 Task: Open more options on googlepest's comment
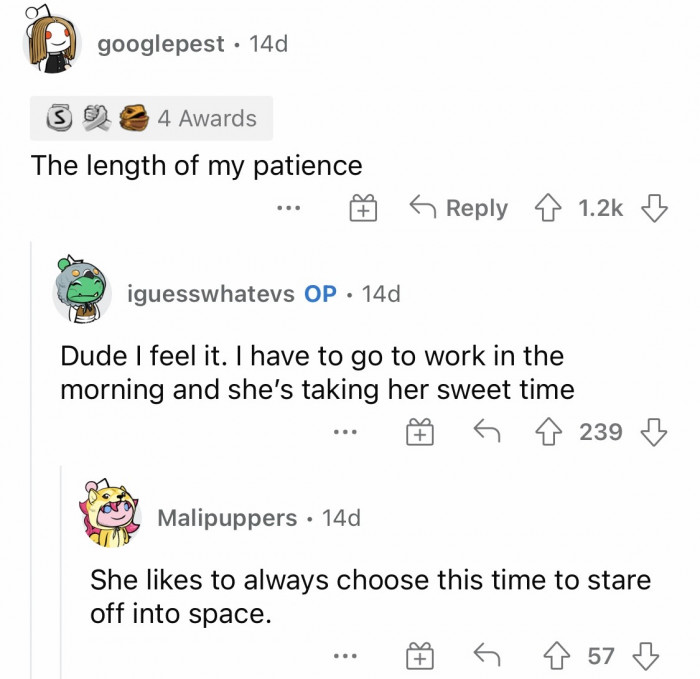point(289,209)
